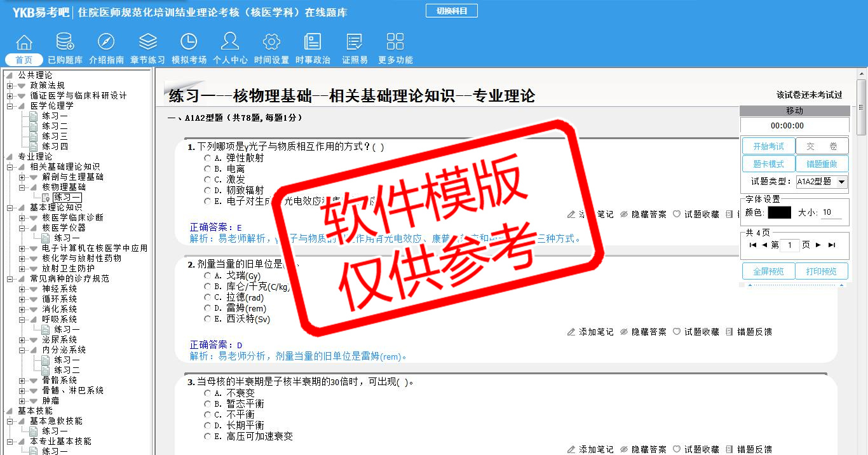Click the black font color swatch

point(779,213)
